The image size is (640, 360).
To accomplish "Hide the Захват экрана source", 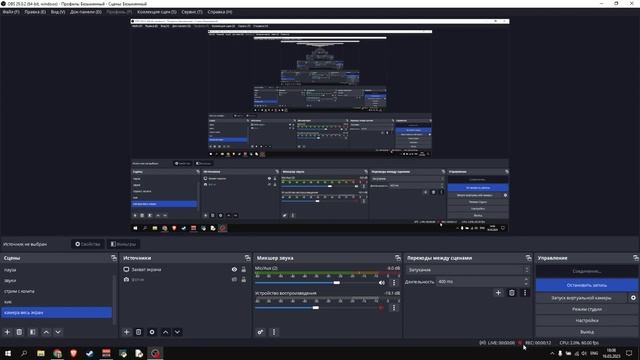I will [234, 269].
